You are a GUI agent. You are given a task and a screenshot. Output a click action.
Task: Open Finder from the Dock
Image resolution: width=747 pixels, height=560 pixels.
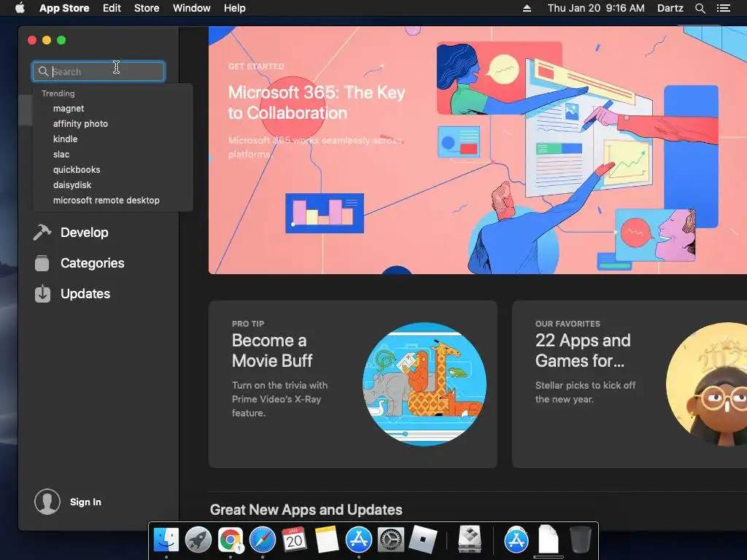166,540
